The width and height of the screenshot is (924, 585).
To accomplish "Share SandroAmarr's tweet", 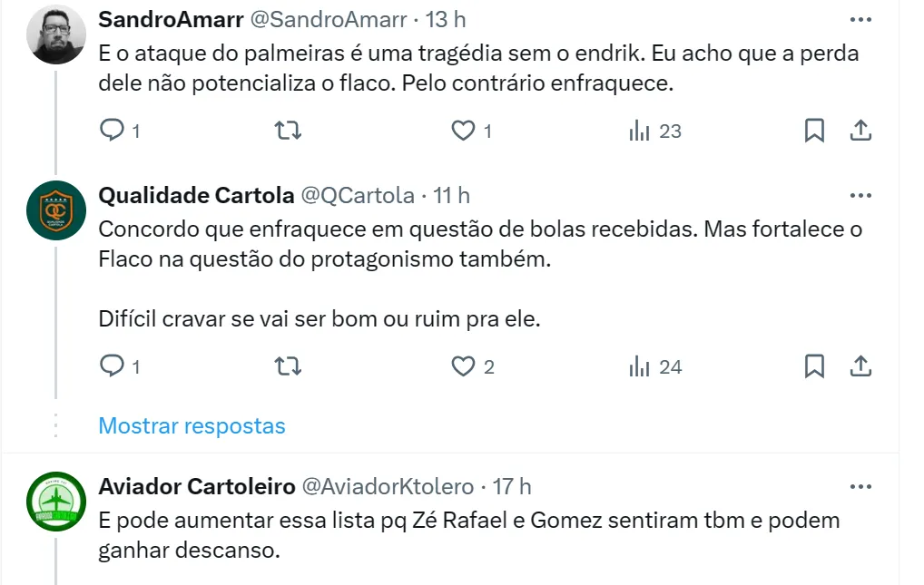I will pyautogui.click(x=860, y=132).
